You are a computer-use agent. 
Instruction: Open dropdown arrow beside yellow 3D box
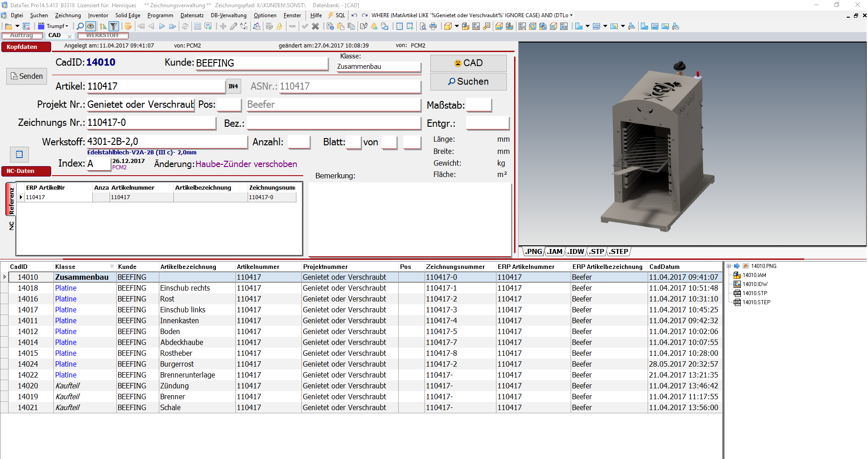[457, 26]
